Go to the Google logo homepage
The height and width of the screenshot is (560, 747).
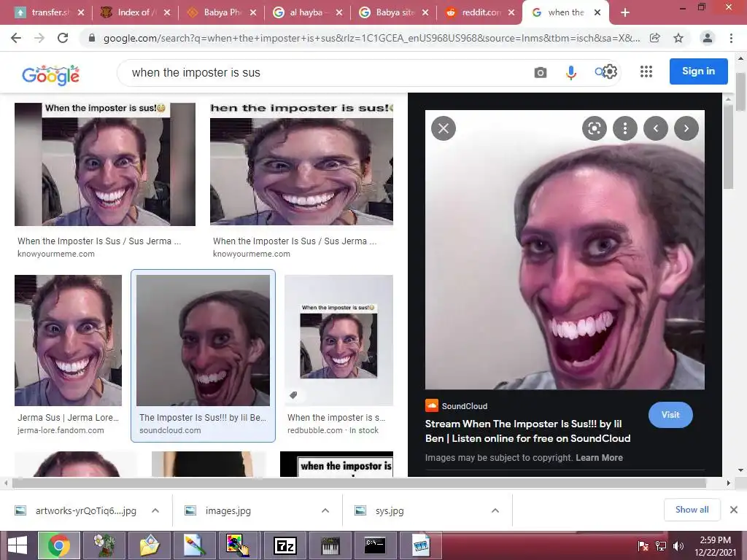pyautogui.click(x=51, y=75)
